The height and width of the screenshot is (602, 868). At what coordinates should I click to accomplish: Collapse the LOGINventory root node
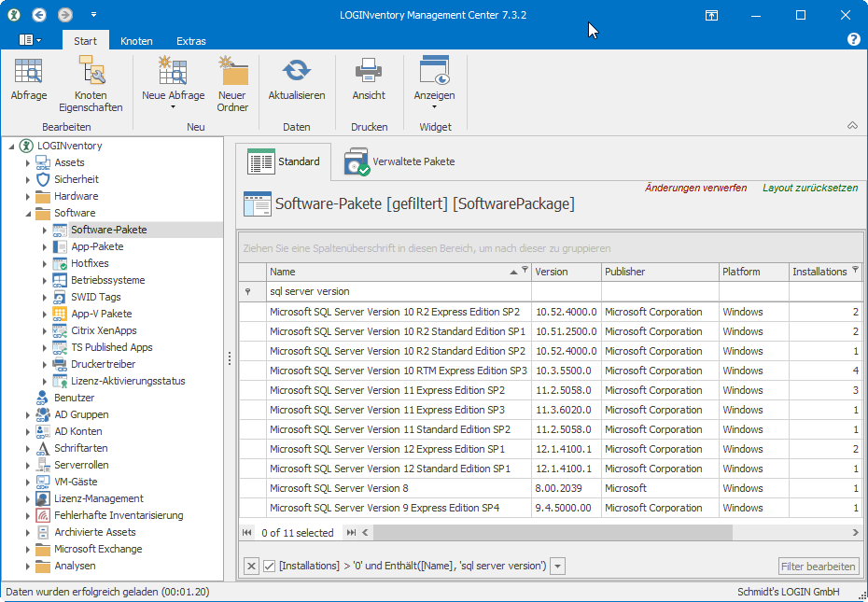pyautogui.click(x=11, y=147)
